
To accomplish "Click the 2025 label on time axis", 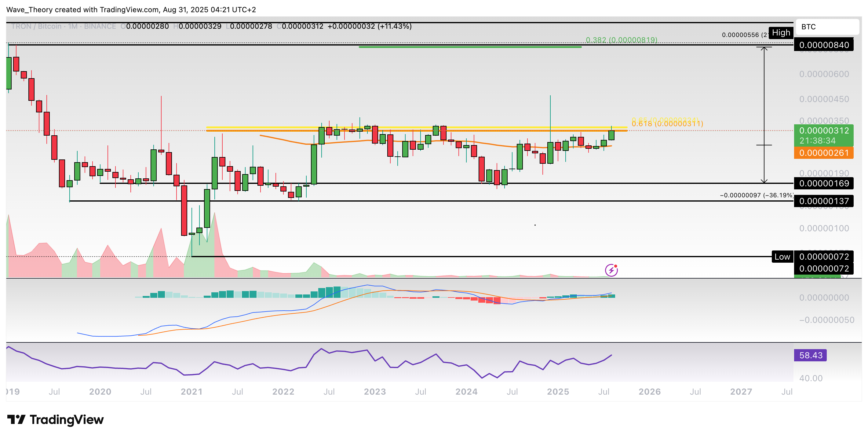I will [x=558, y=392].
